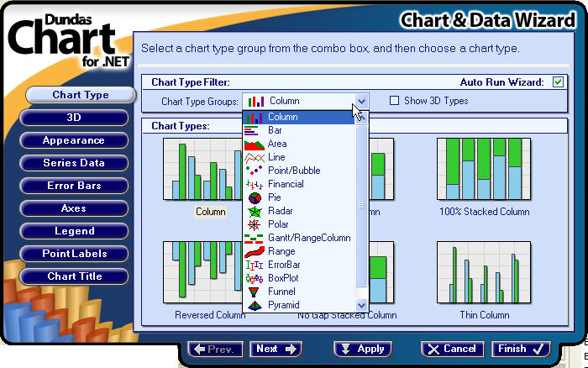588x368 pixels.
Task: Click the Pyramid chart type icon
Action: pos(255,306)
